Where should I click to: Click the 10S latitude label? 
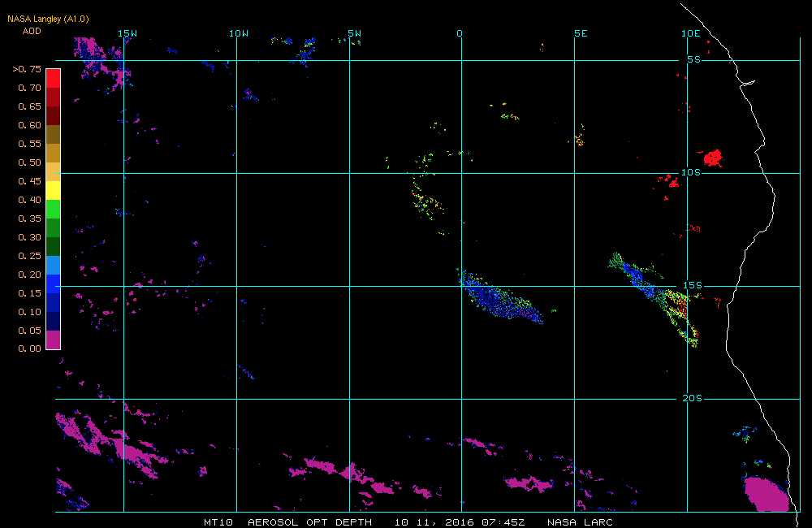coord(691,172)
